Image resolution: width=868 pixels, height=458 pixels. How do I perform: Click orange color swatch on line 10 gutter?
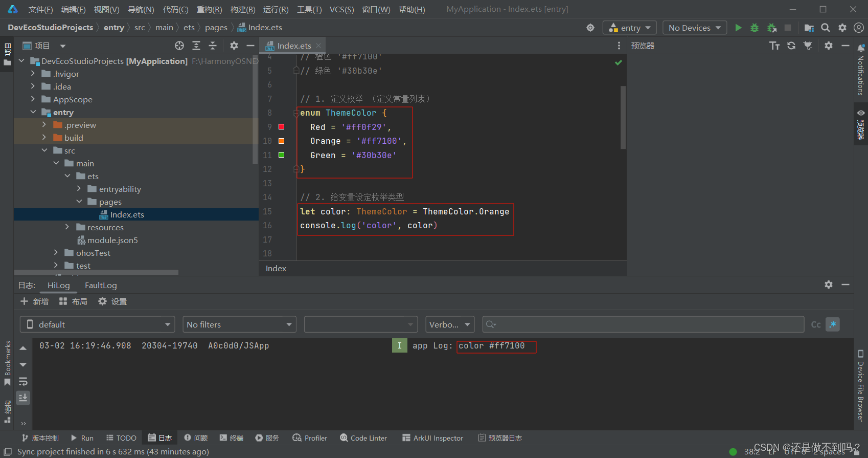pos(281,141)
